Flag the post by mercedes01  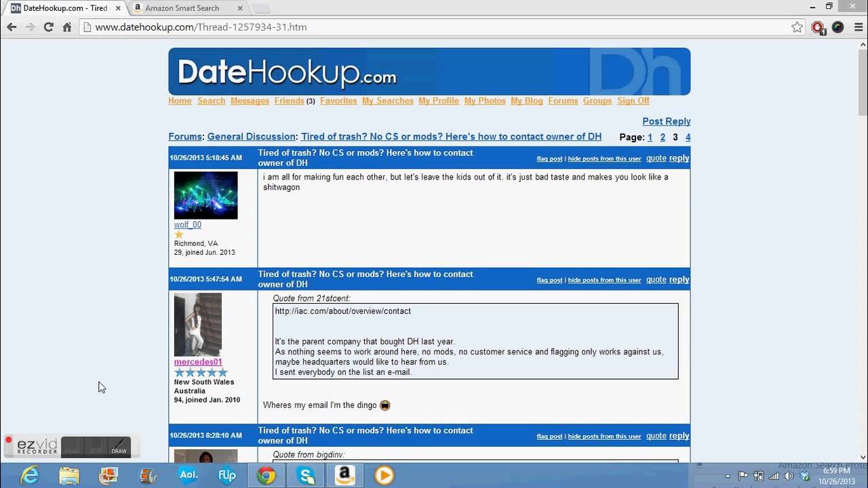pyautogui.click(x=549, y=280)
